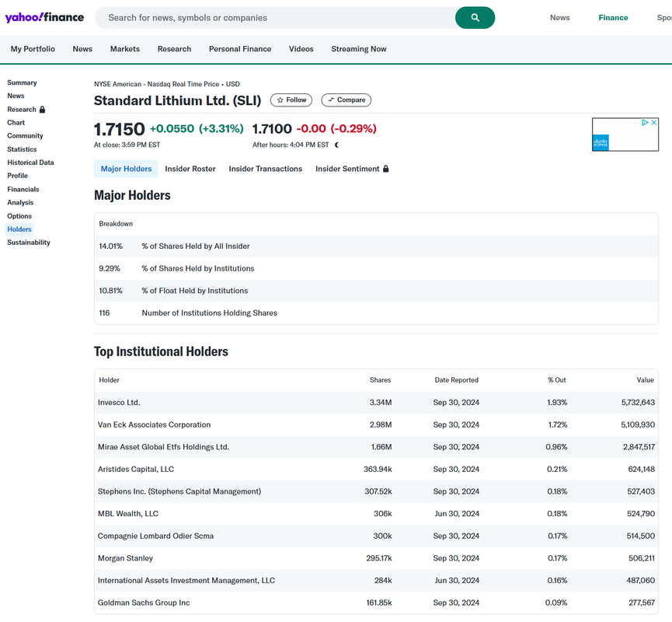Select Holders in the sidebar
This screenshot has width=672, height=622.
[19, 229]
